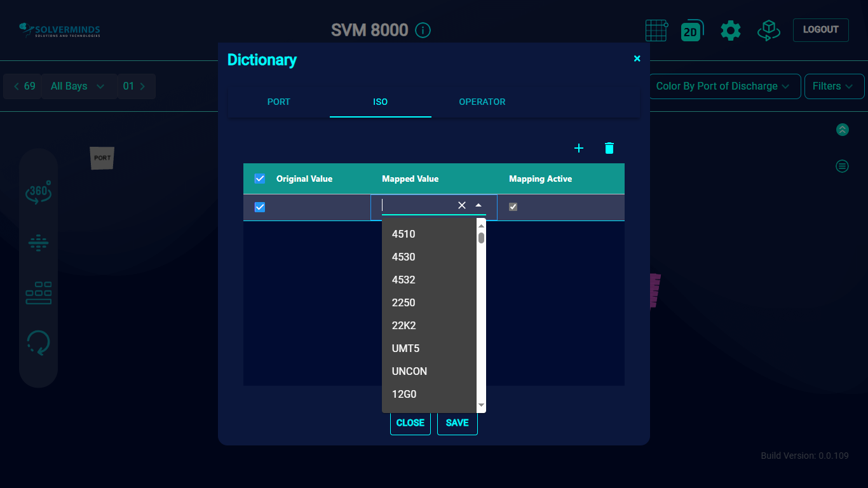This screenshot has height=488, width=868.
Task: Click the scrollbar up arrow in dropdown
Action: click(x=481, y=226)
